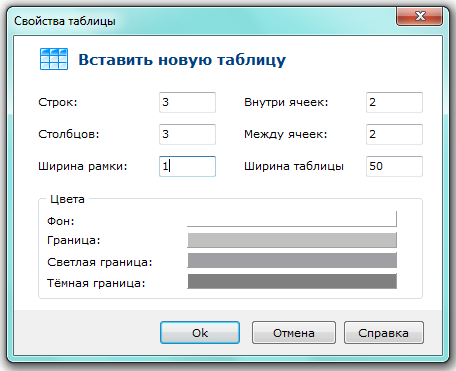Click the Ширина таблицы input field
This screenshot has width=456, height=371.
[x=394, y=166]
